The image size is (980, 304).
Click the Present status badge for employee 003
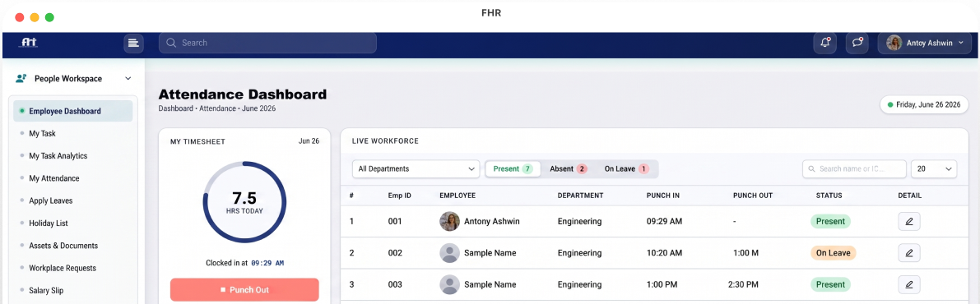point(830,284)
